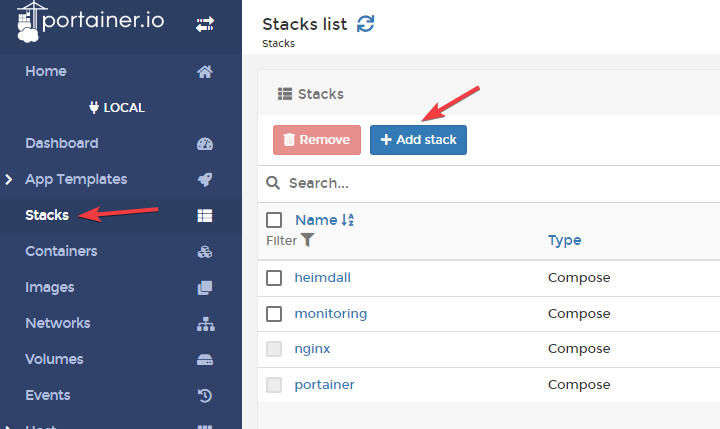Open the portainer stack link

click(x=324, y=385)
